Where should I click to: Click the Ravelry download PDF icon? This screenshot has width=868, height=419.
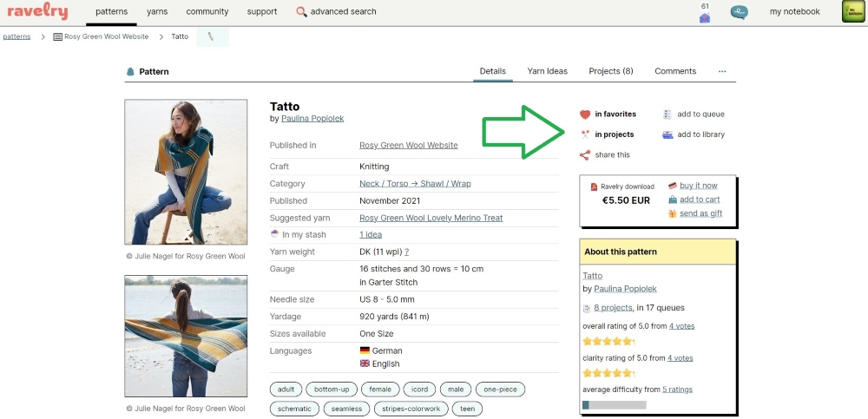coord(594,187)
